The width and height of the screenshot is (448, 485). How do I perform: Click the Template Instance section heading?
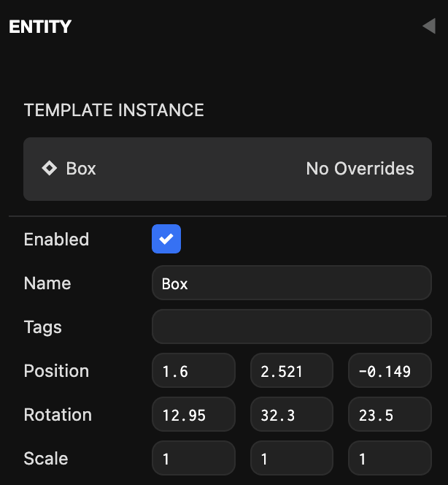pos(114,110)
